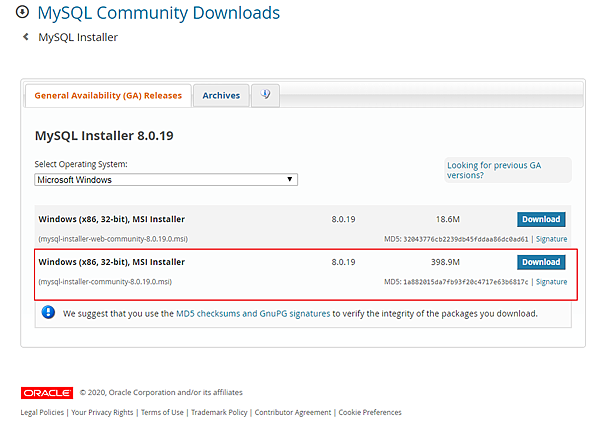
Task: Select the MD5 hash of the 398.9M installer
Action: [x=466, y=282]
